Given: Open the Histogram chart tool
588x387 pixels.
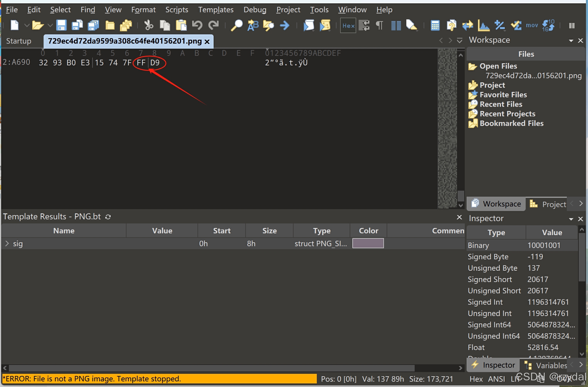Looking at the screenshot, I should [484, 25].
